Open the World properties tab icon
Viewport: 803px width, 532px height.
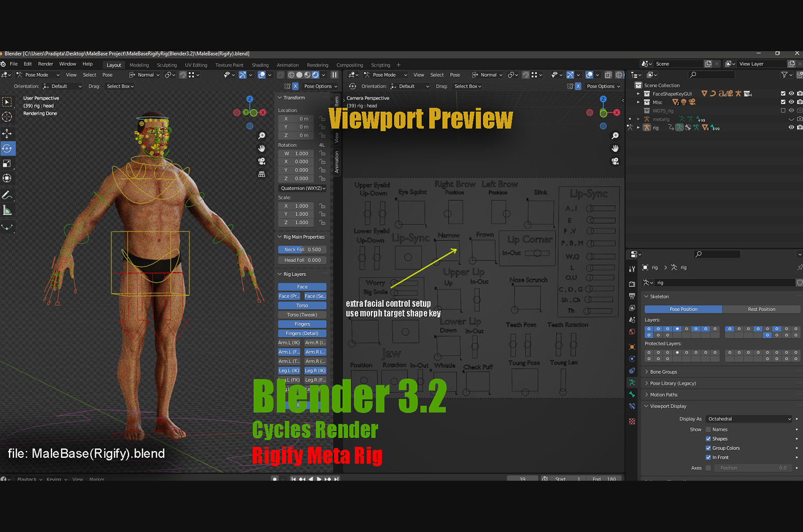(632, 332)
